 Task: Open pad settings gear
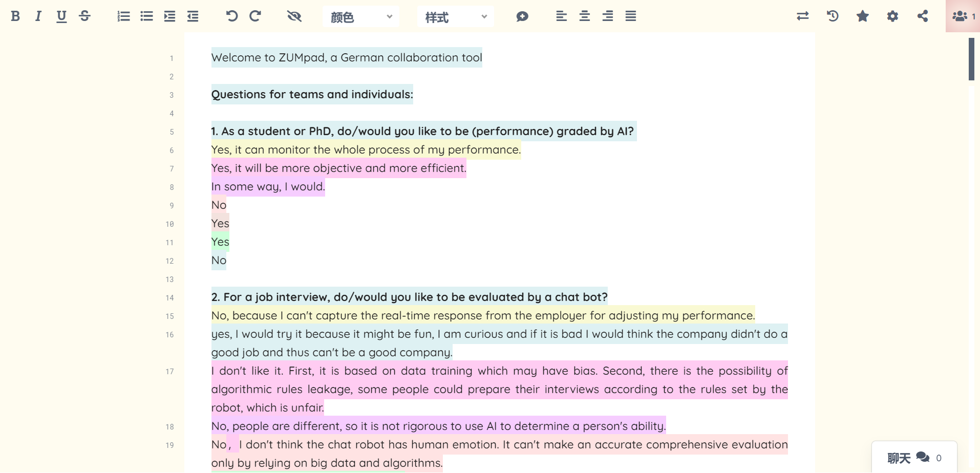(892, 16)
